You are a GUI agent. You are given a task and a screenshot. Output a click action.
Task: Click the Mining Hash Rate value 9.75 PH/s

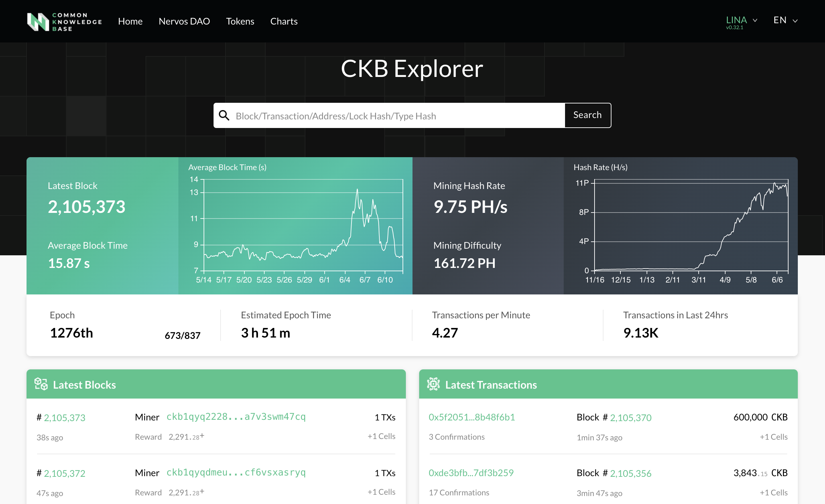click(471, 207)
